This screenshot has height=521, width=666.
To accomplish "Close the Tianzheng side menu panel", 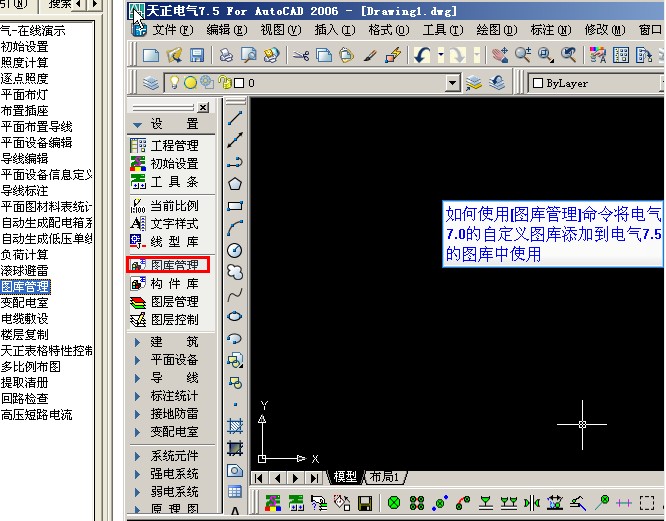I will pos(203,108).
